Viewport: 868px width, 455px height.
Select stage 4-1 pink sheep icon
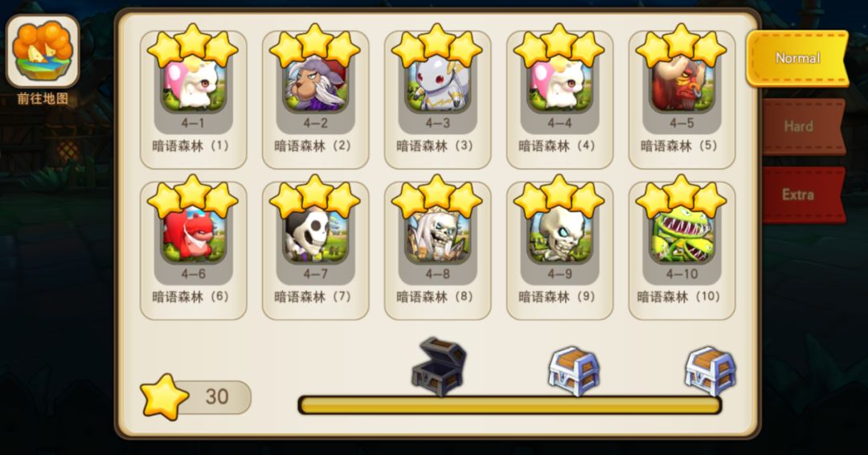(193, 83)
